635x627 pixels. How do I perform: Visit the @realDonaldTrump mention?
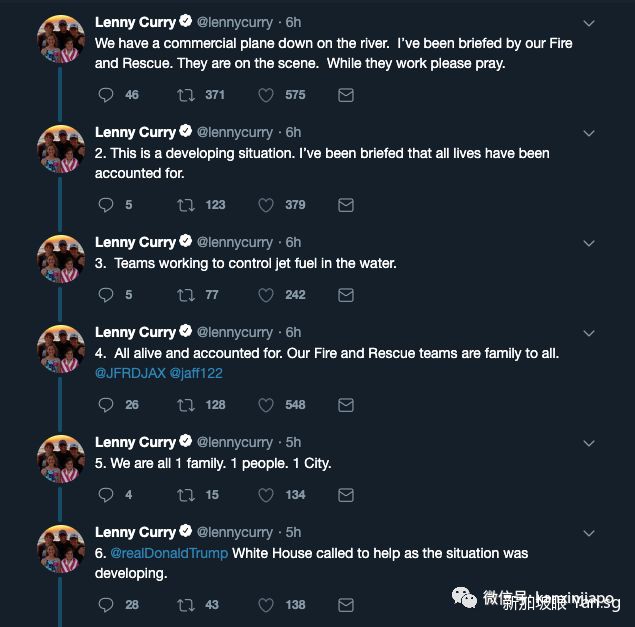pyautogui.click(x=169, y=553)
